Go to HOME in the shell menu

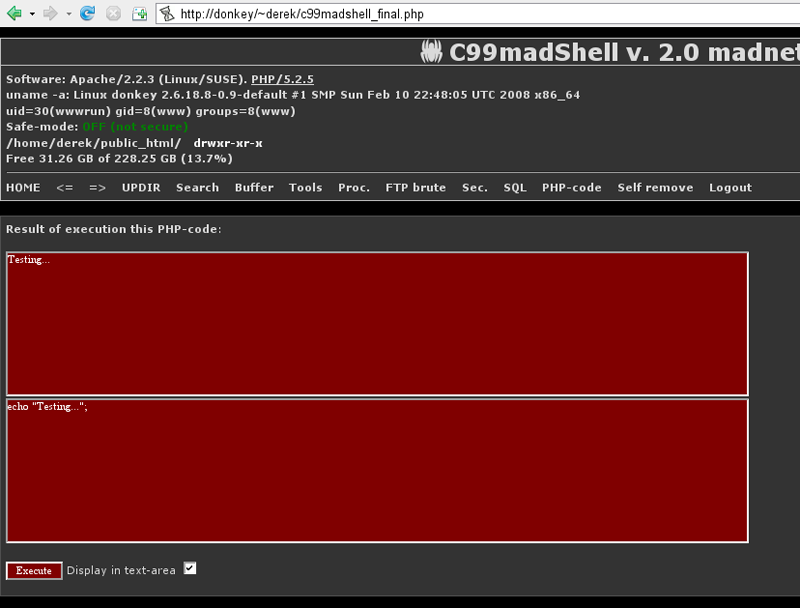23,188
